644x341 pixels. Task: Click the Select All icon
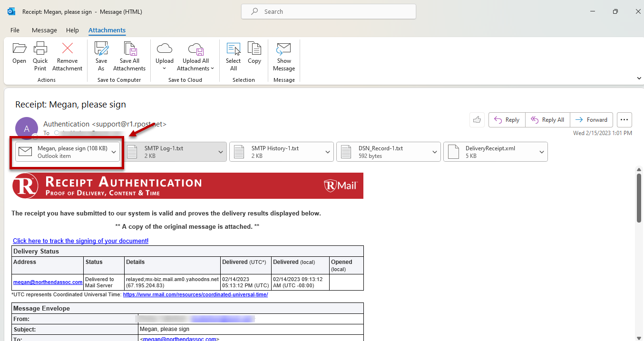click(x=233, y=49)
